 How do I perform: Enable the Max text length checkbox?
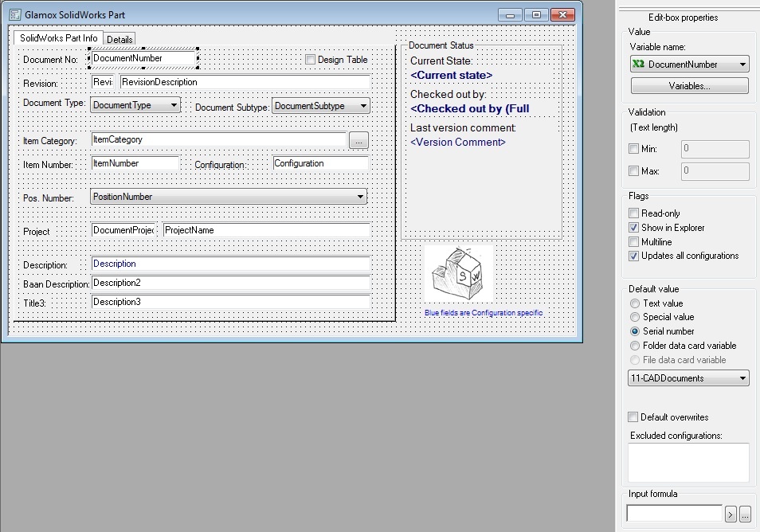click(633, 171)
